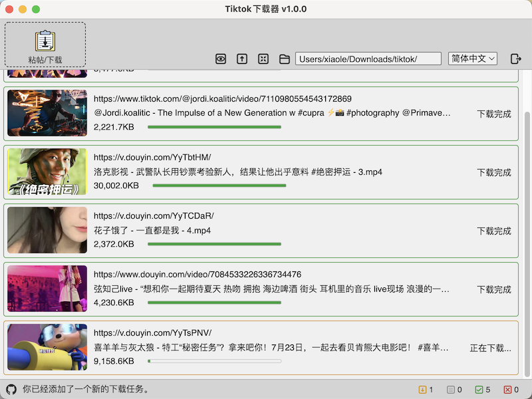
Task: Click the 弦知己live video title text
Action: pos(271,289)
